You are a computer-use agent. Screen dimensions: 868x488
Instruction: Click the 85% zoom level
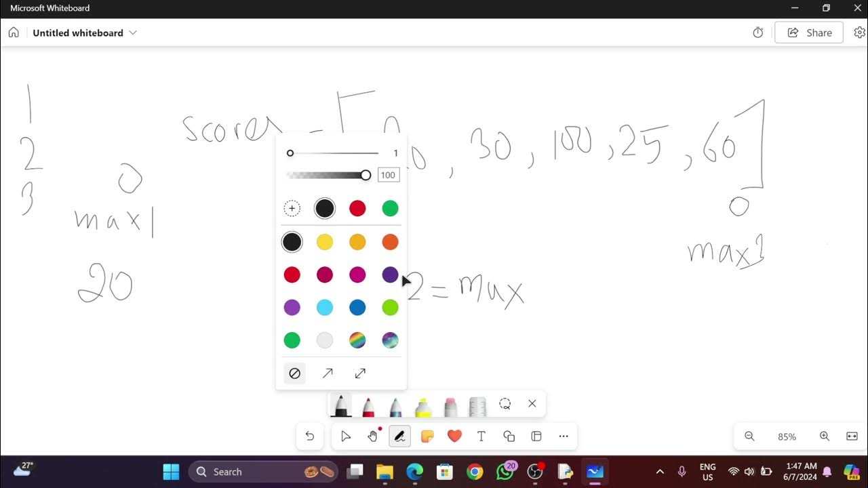[787, 437]
